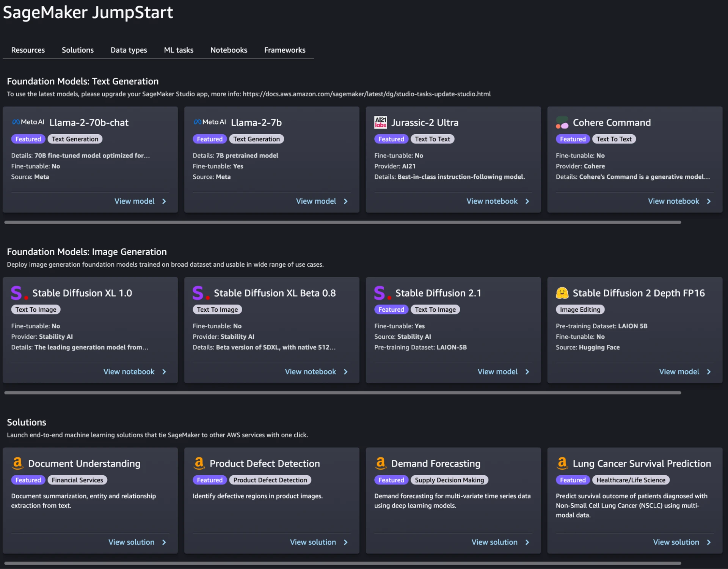Click the AI21 labs logo on Jurassic-2 Ultra
728x569 pixels.
point(380,122)
